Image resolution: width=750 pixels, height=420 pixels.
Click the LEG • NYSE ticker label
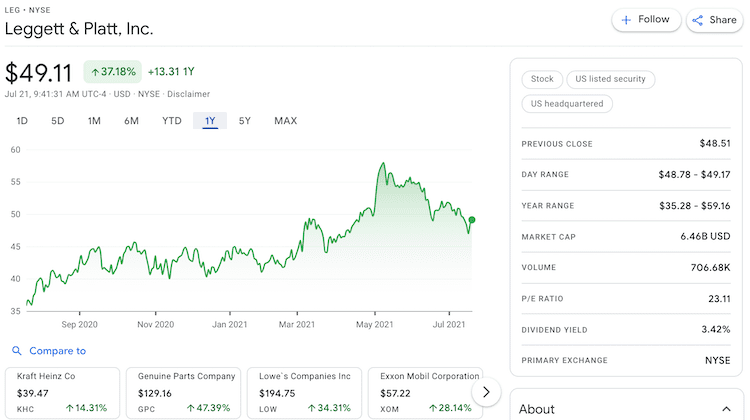point(27,10)
